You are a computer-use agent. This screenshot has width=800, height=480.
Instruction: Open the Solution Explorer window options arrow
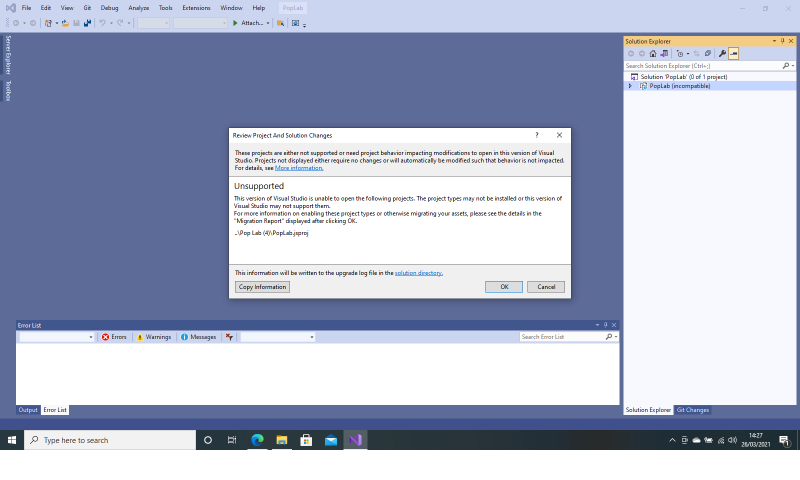click(774, 41)
